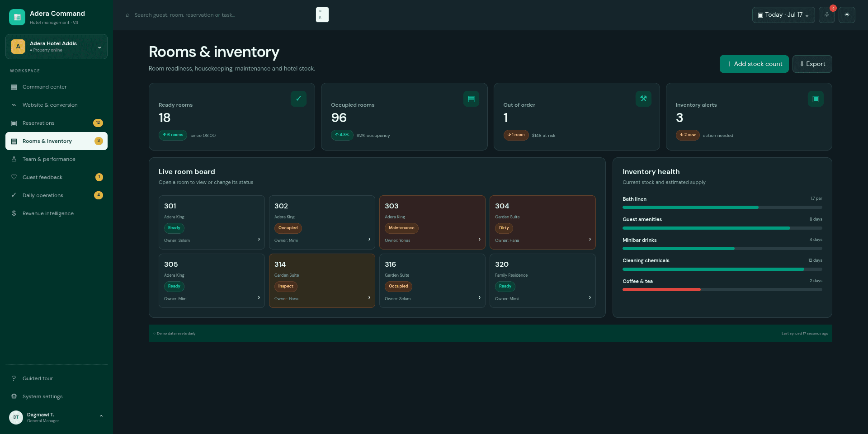The height and width of the screenshot is (434, 868).
Task: Click the Inventory alerts card icon
Action: click(816, 99)
